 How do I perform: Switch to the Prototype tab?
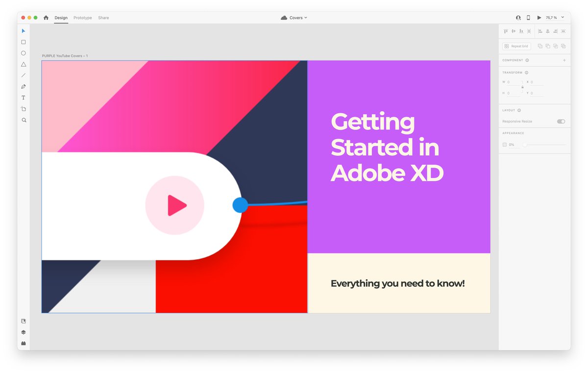tap(83, 18)
